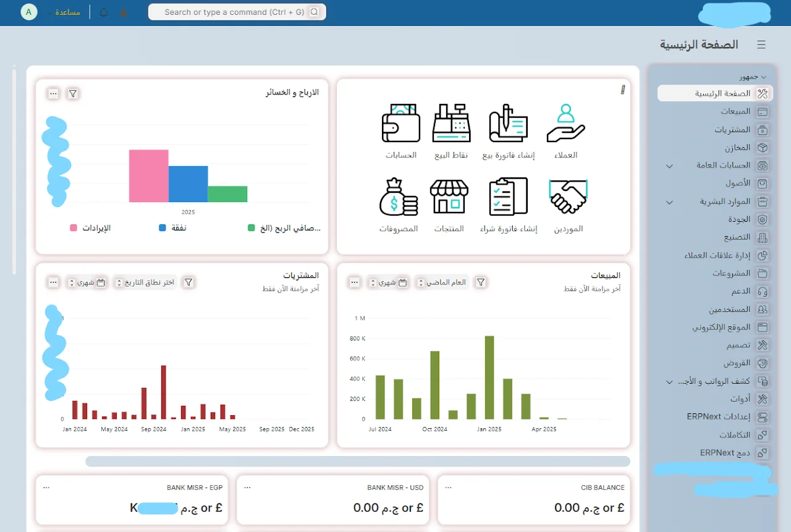Image resolution: width=791 pixels, height=532 pixels.
Task: Open the المصروفات money bag shortcut
Action: (399, 206)
